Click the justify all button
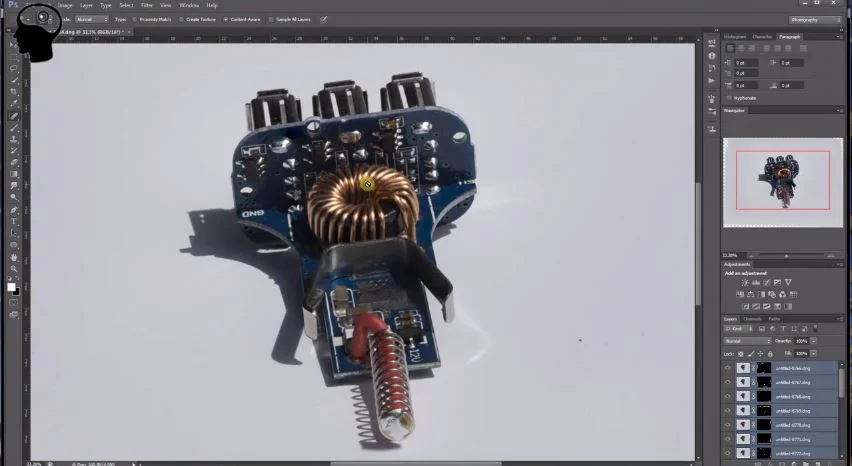The image size is (852, 466). click(803, 48)
